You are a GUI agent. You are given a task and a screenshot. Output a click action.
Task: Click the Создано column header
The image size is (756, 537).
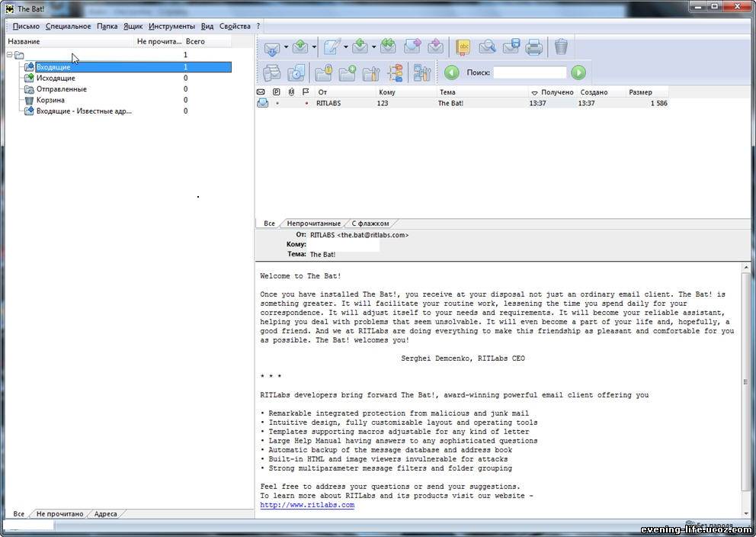[x=601, y=92]
